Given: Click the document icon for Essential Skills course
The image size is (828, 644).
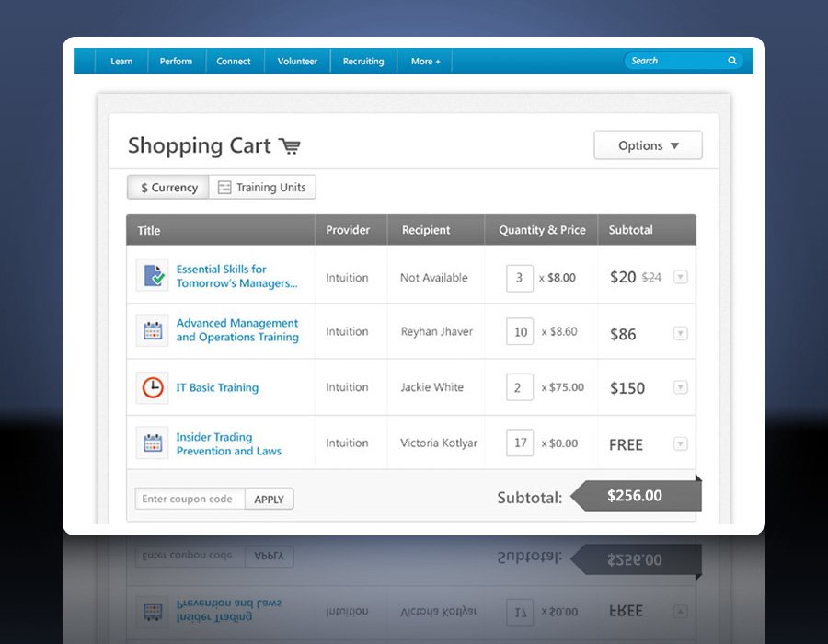Looking at the screenshot, I should 153,275.
